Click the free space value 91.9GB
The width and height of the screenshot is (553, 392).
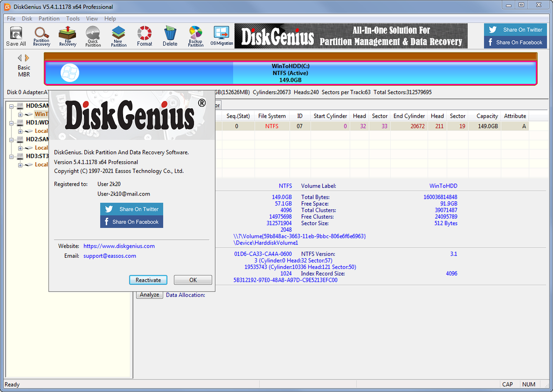pyautogui.click(x=449, y=204)
